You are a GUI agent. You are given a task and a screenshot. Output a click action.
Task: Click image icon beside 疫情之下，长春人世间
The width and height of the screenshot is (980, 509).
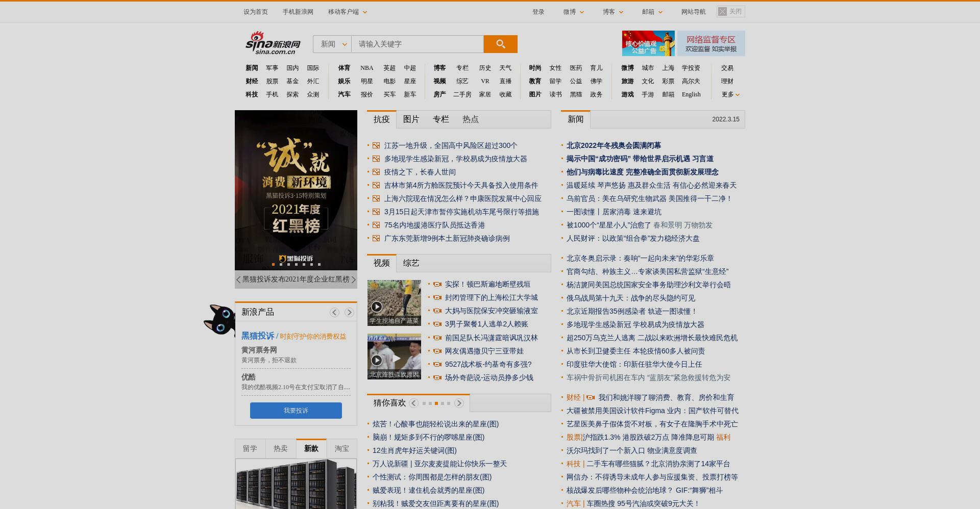coord(376,172)
